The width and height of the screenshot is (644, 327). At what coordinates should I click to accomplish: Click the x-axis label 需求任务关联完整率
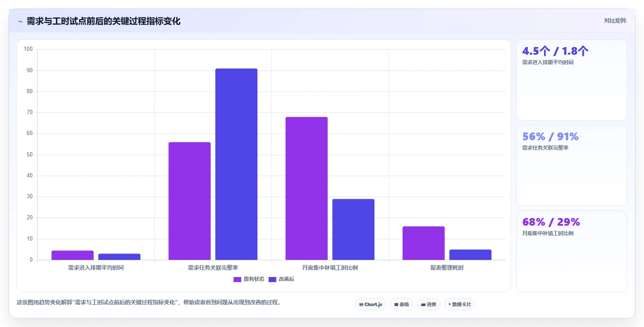point(213,268)
